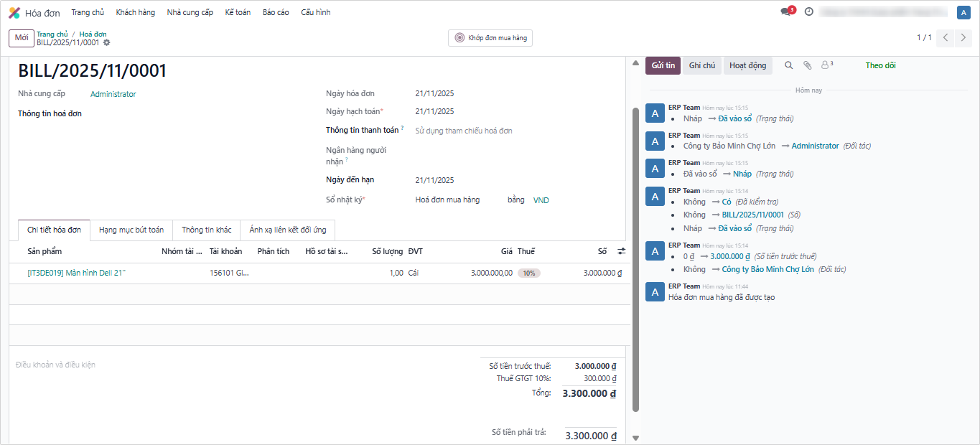This screenshot has width=980, height=445.
Task: Show followers list icon
Action: 826,65
